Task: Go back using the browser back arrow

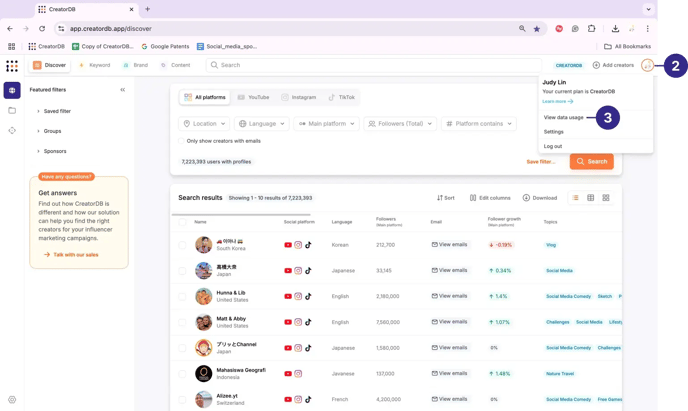Action: coord(10,29)
